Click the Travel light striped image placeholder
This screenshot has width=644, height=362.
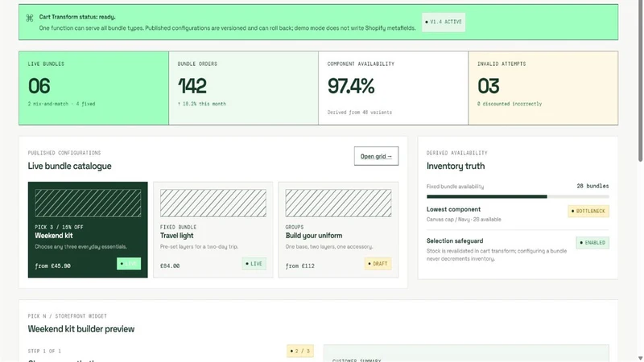213,204
